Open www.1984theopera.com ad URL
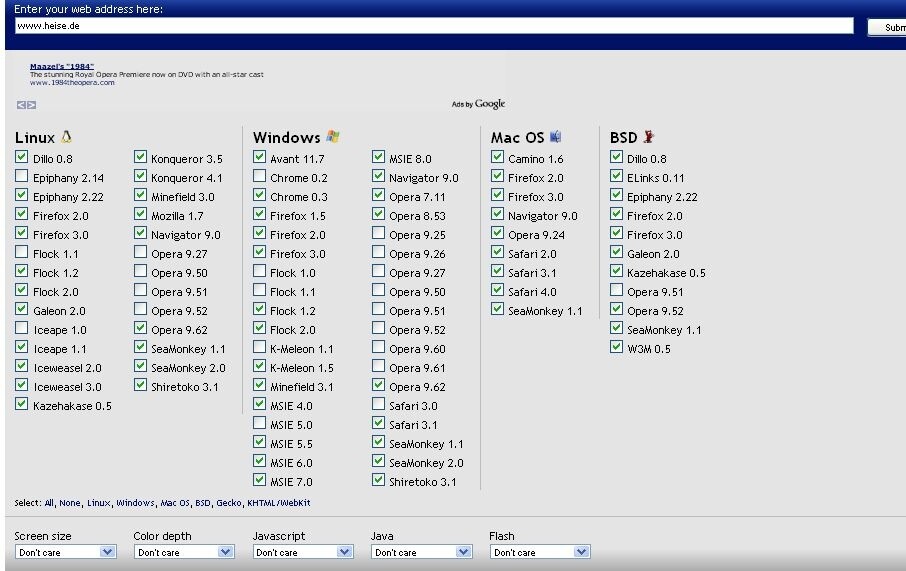The height and width of the screenshot is (571, 906). [x=72, y=83]
